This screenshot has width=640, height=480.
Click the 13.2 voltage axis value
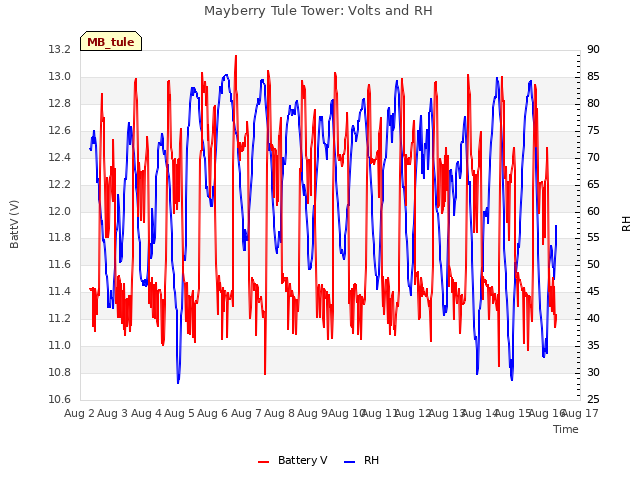(x=60, y=49)
